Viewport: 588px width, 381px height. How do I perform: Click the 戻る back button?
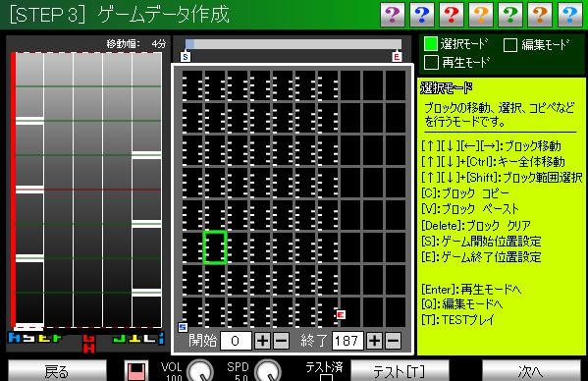57,371
